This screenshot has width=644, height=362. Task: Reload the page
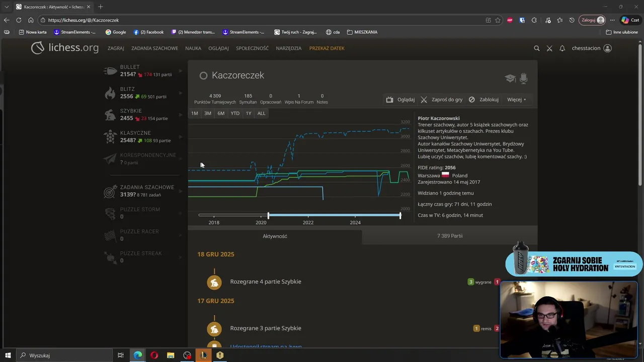coord(19,20)
